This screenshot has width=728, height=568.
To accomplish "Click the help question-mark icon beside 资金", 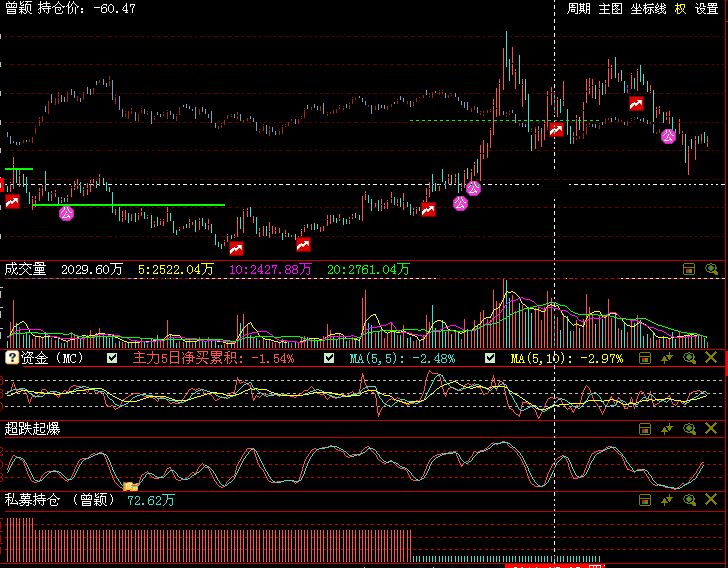I will [12, 358].
